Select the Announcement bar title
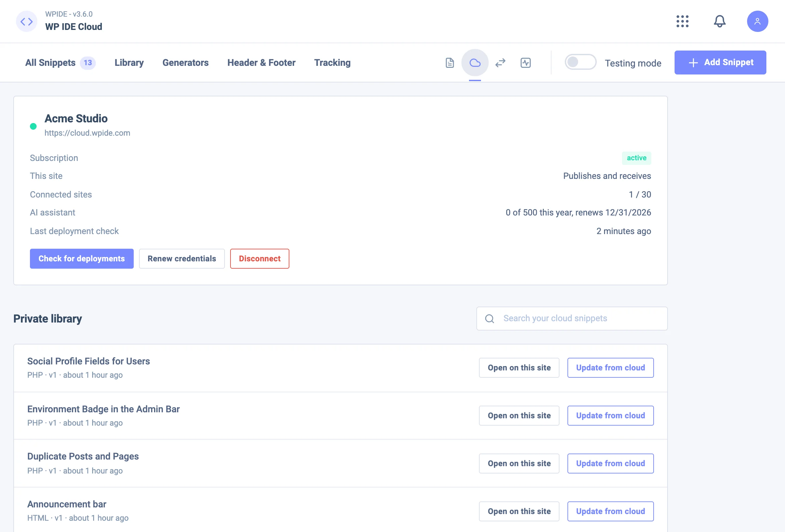This screenshot has width=785, height=532. click(67, 504)
